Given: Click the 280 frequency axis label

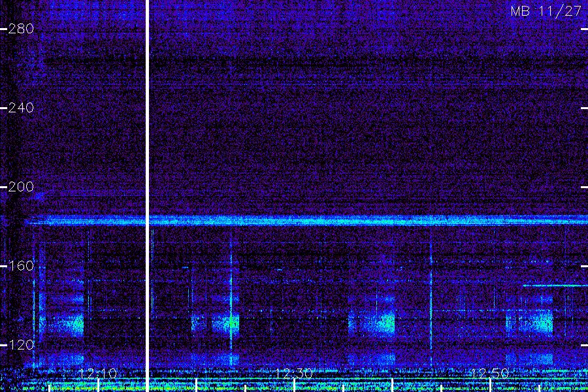Looking at the screenshot, I should click(x=21, y=29).
